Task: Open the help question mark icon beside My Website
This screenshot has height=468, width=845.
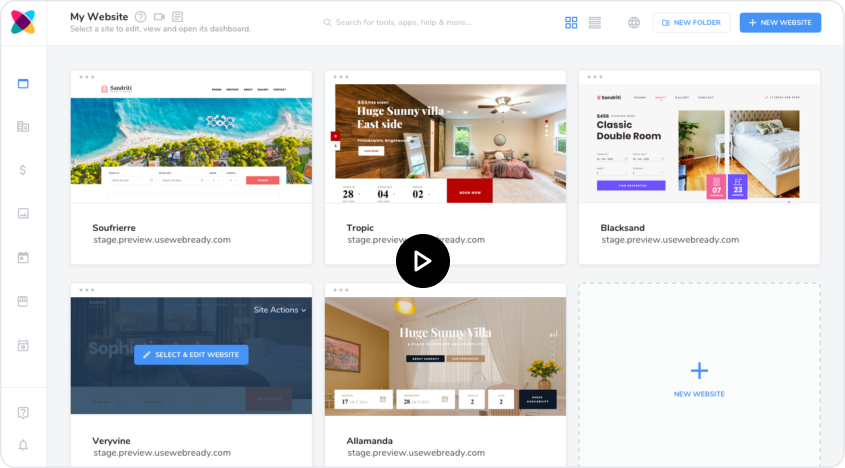Action: [140, 17]
